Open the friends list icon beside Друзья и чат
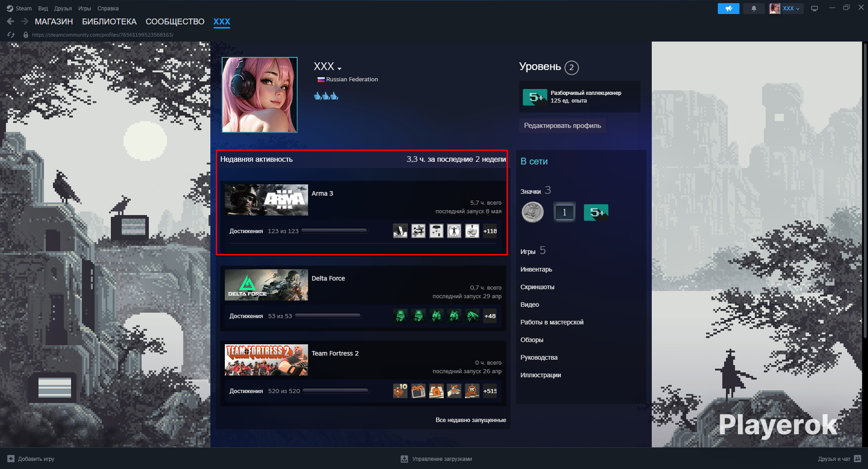Screen dimensions: 868x469 point(858,459)
